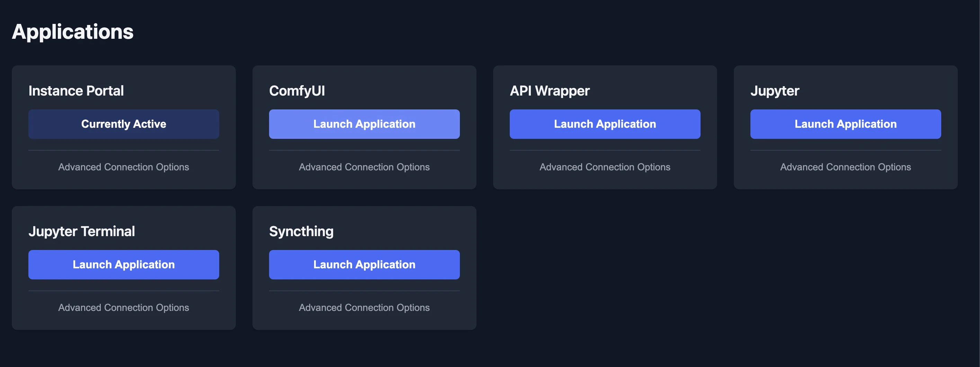Launch the Jupyter Terminal application
Image resolution: width=980 pixels, height=367 pixels.
tap(124, 264)
